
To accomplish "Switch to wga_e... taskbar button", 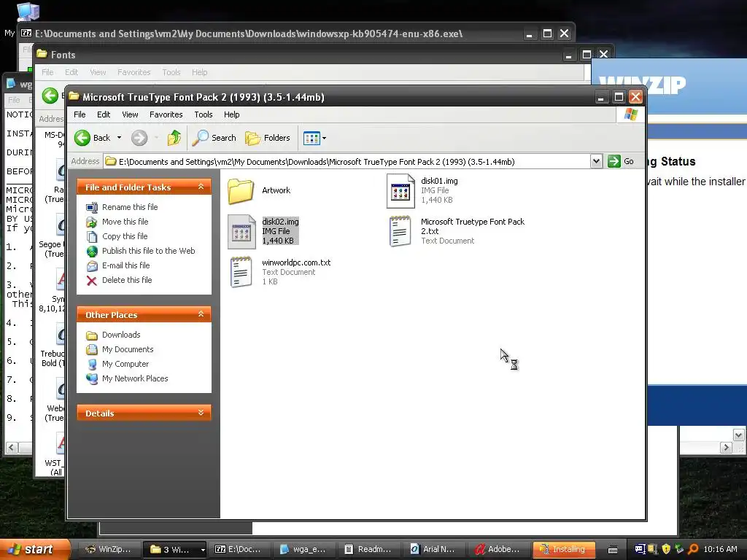I will pyautogui.click(x=303, y=549).
